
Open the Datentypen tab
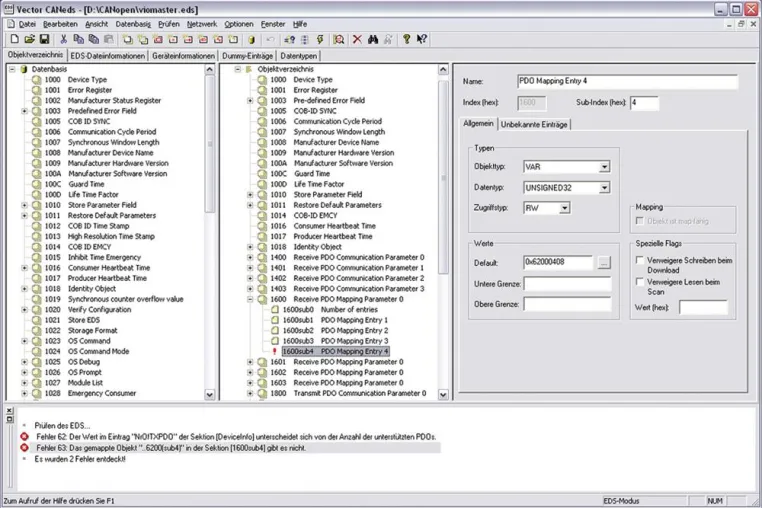[299, 56]
